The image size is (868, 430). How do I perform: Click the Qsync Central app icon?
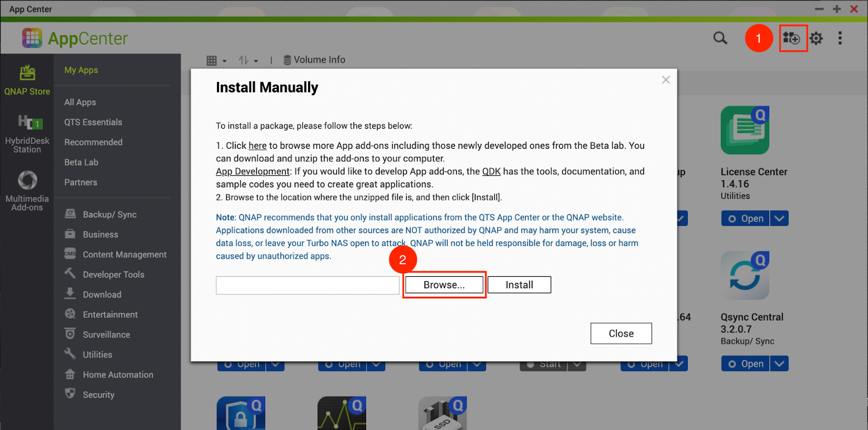[x=745, y=275]
